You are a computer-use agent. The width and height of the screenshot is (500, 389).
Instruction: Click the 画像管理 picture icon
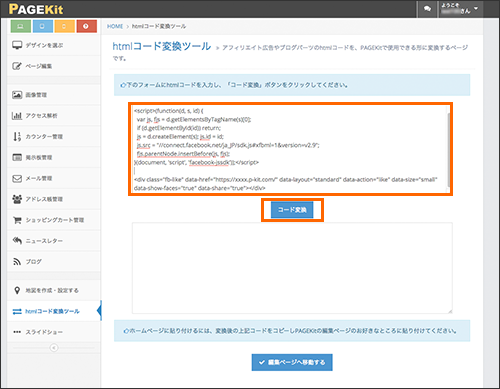click(17, 95)
